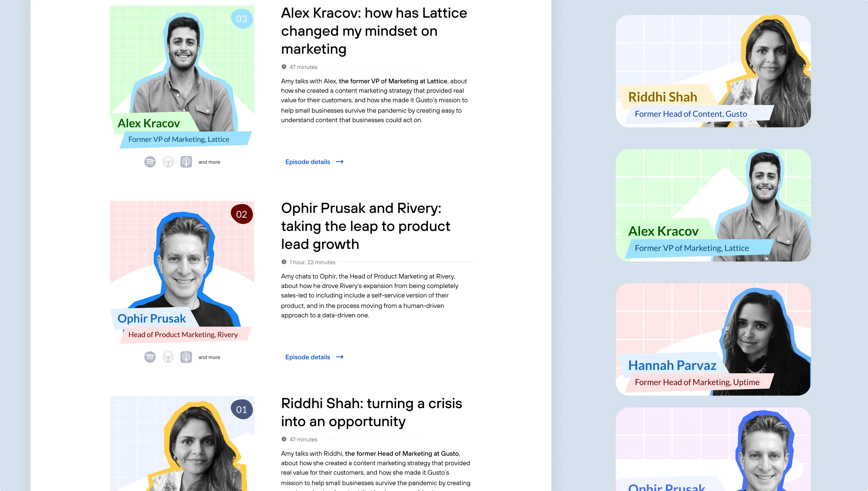
Task: Click arrow beside Ophir Prusak's Episode details
Action: pyautogui.click(x=340, y=357)
